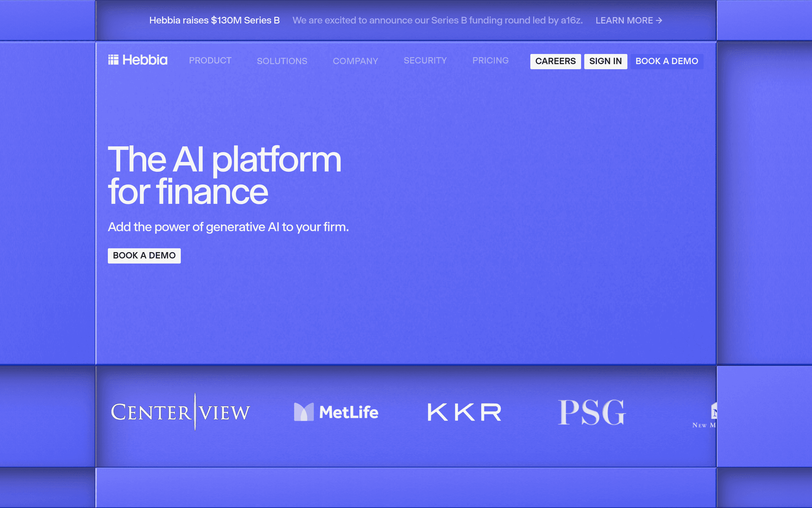Click BOOK A DEMO in the navbar

tap(667, 61)
